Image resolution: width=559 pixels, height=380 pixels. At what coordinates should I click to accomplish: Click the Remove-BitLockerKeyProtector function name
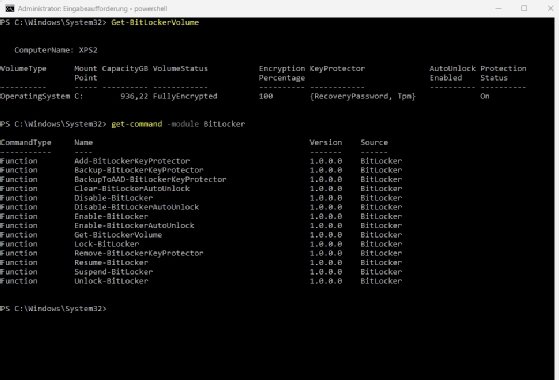(139, 253)
